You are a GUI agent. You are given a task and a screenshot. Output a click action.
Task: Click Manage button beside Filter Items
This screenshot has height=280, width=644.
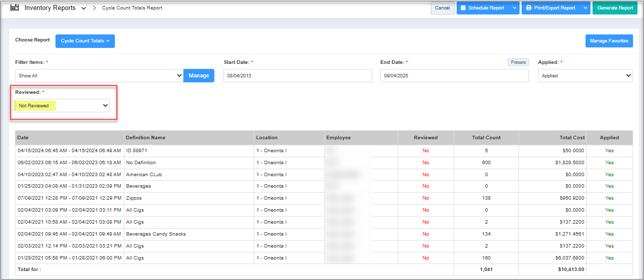(199, 76)
